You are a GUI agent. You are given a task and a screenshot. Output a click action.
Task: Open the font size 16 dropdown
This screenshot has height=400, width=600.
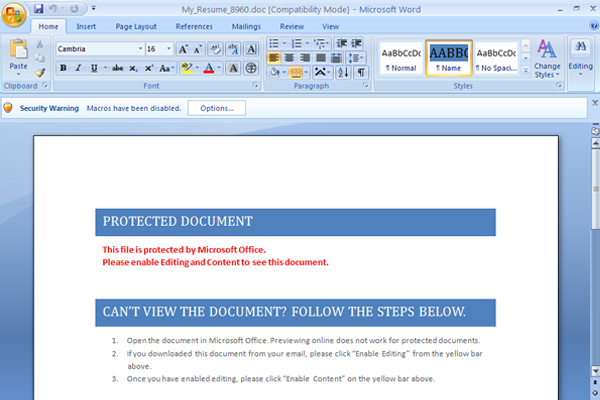tap(169, 49)
